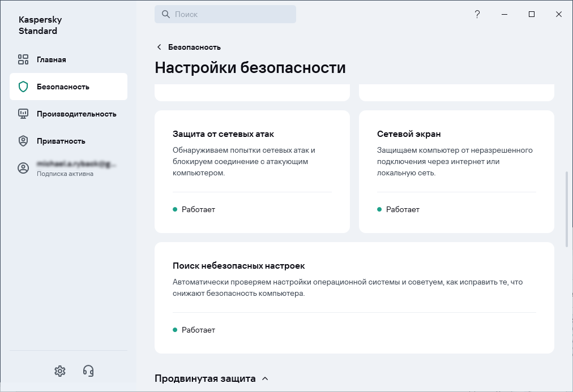Select Приватность in the sidebar
Screen dimensions: 573x392
click(61, 141)
